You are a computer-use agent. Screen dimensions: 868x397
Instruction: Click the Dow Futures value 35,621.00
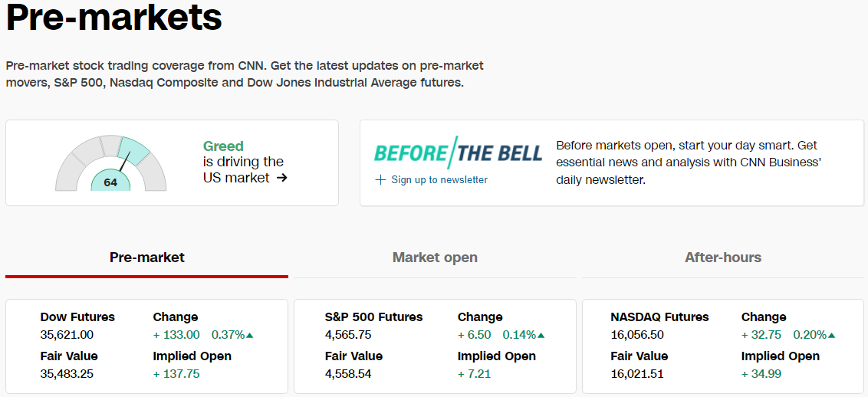tap(67, 335)
